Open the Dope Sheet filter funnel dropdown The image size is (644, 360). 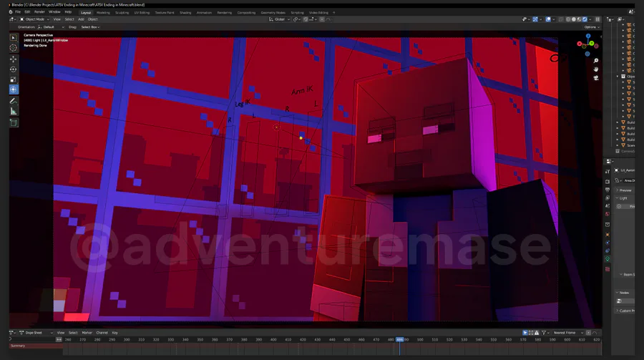pyautogui.click(x=545, y=333)
